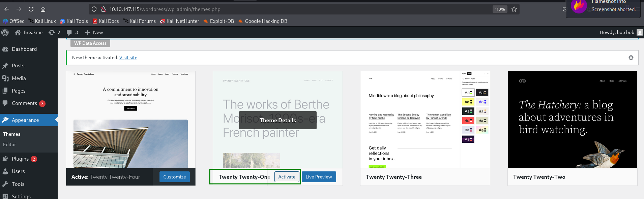This screenshot has height=199, width=644.
Task: Open the WordPress logo menu
Action: 5,32
